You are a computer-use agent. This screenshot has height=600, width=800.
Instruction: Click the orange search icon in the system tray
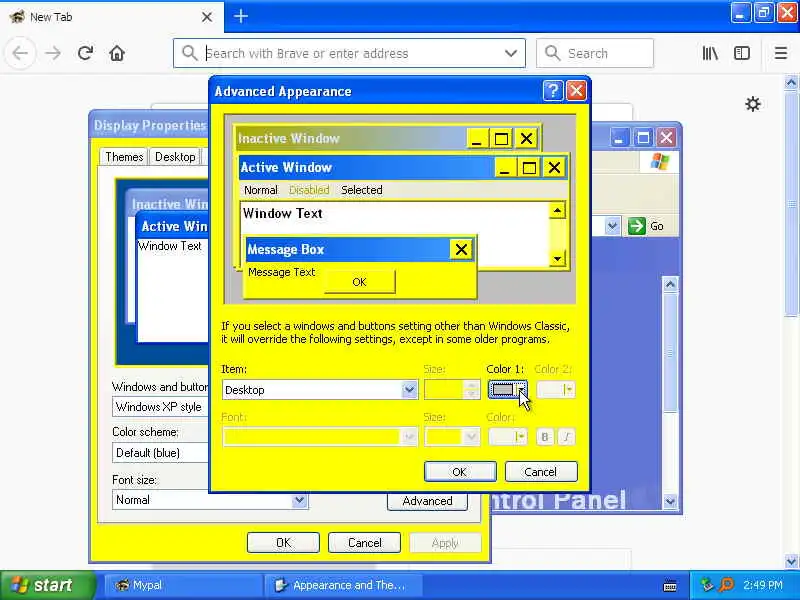point(726,585)
